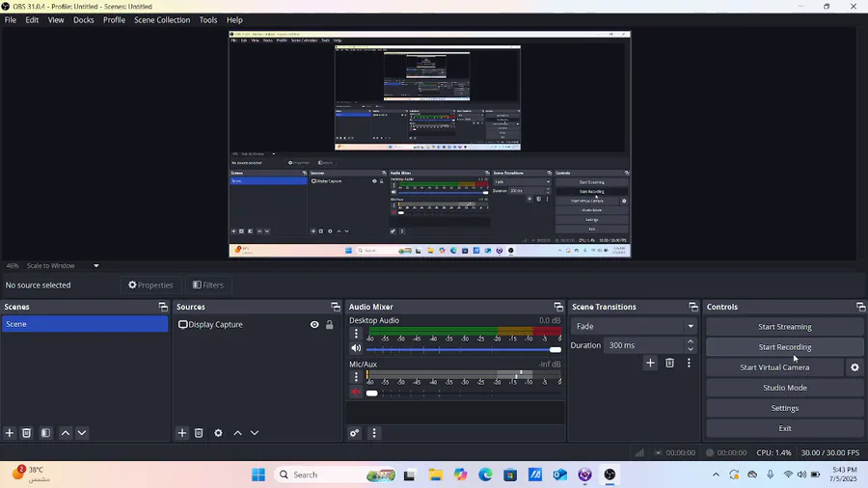The height and width of the screenshot is (488, 868).
Task: Move source up arrow in Sources panel
Action: [x=237, y=433]
